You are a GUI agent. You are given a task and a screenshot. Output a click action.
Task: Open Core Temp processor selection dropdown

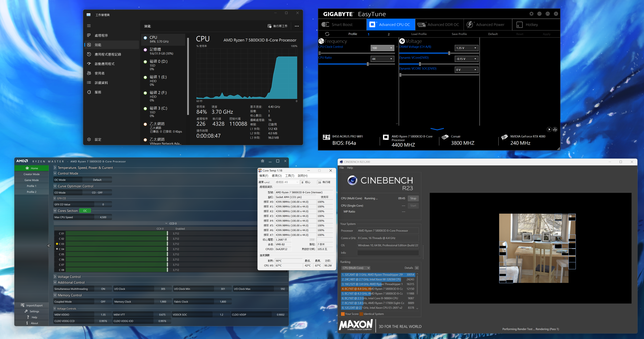[287, 182]
